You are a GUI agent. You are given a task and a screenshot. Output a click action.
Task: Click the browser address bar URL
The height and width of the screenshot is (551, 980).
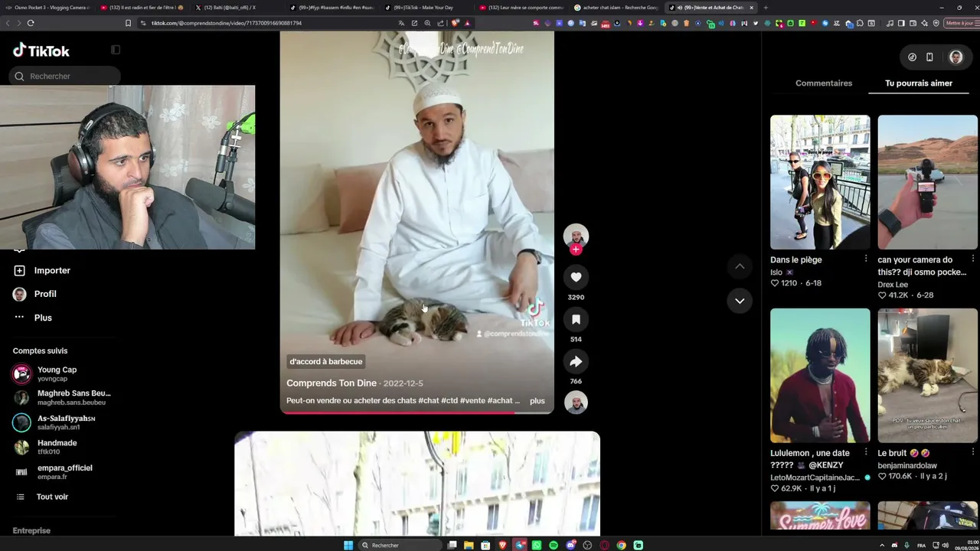coord(227,23)
